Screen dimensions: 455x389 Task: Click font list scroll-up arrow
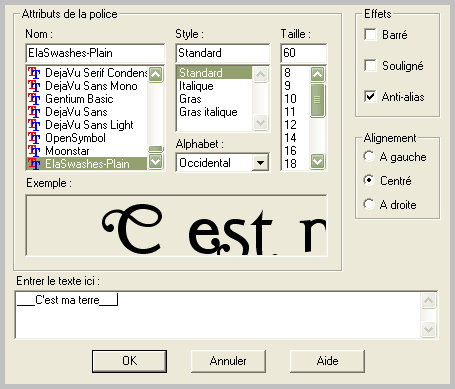pyautogui.click(x=156, y=74)
